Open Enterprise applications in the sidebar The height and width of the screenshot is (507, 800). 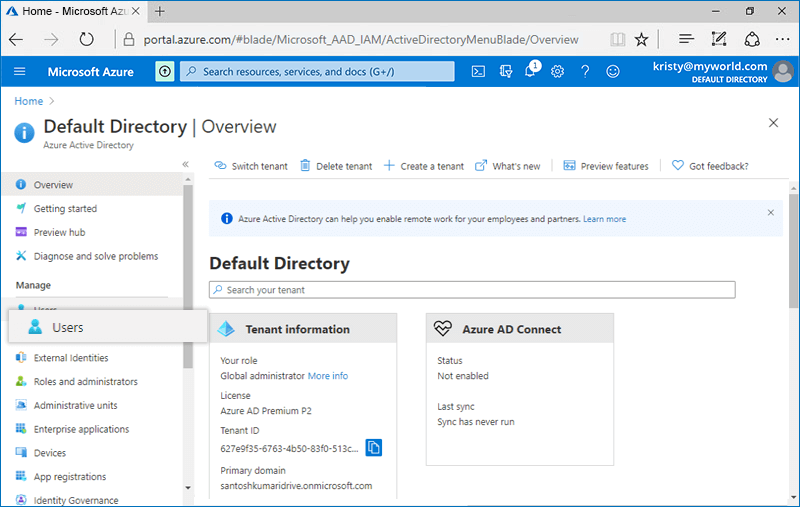tap(81, 429)
